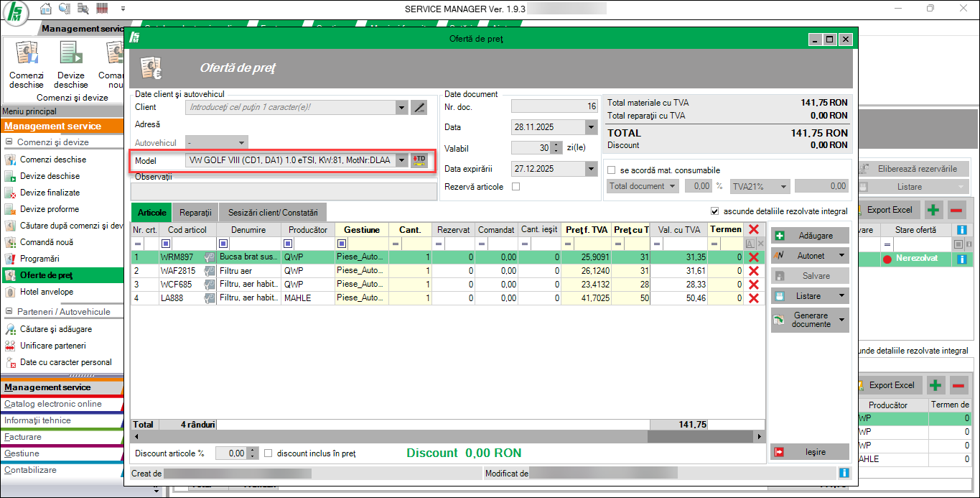
Task: Toggle 'discount inclus în preț' checkbox
Action: pos(269,453)
